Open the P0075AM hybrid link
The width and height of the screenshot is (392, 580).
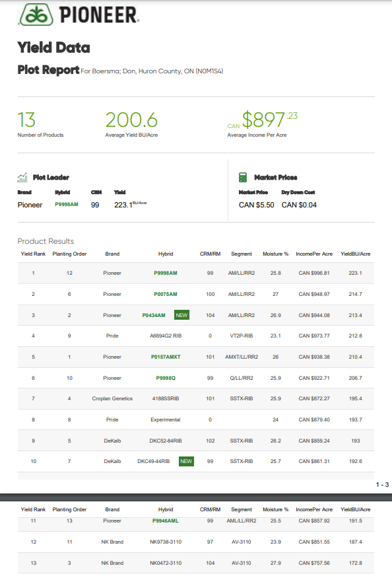click(166, 294)
